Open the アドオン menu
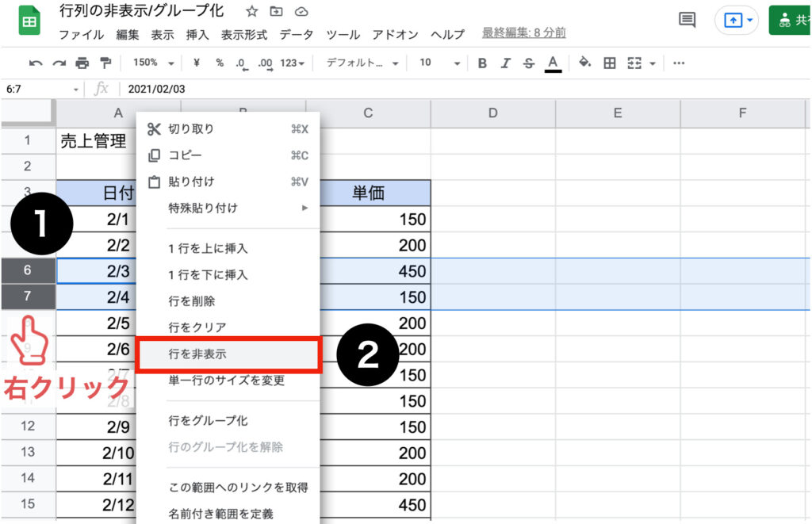812x524 pixels. click(395, 35)
